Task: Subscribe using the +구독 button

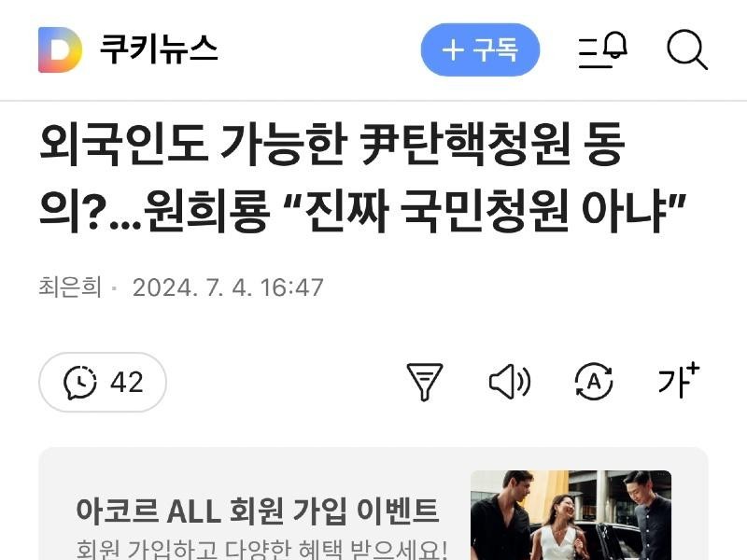Action: tap(480, 49)
